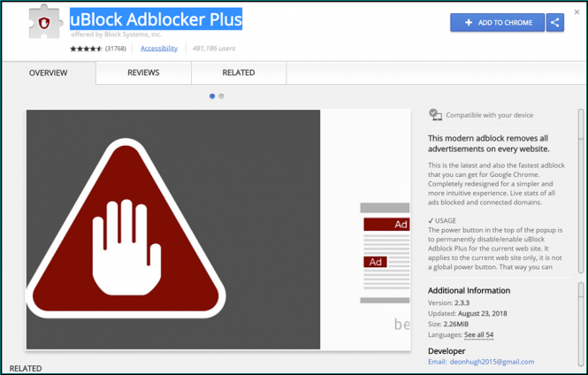Viewport: 588px width, 375px height.
Task: Switch to the Related tab
Action: tap(238, 73)
